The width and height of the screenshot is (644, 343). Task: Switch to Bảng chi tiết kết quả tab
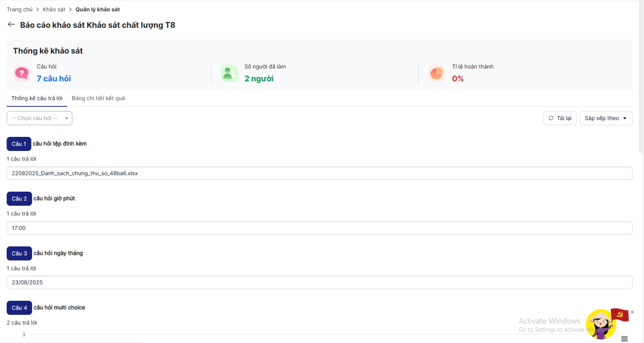tap(98, 98)
